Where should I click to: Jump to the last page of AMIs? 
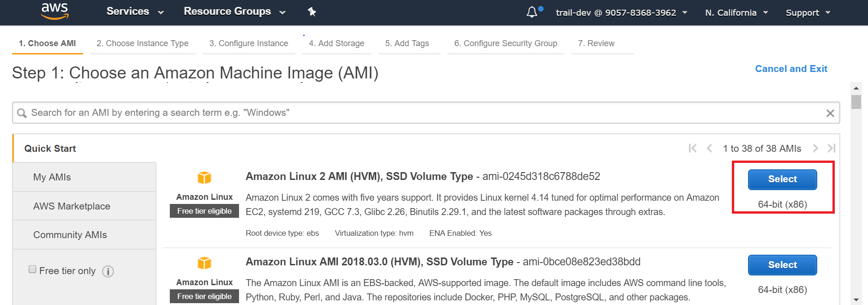pos(832,148)
